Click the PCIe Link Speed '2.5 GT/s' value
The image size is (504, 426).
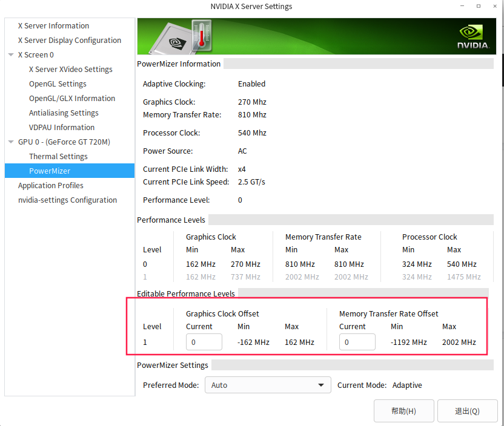pyautogui.click(x=251, y=182)
